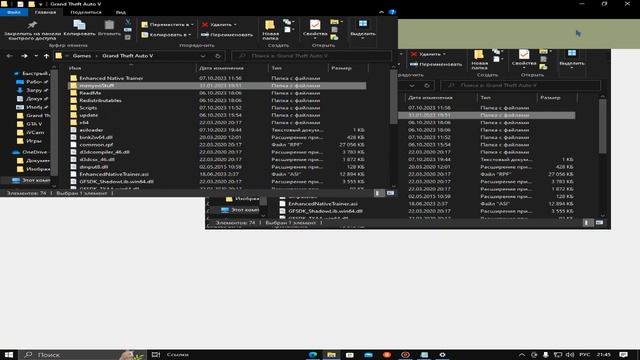The width and height of the screenshot is (640, 360).
Task: Click Paste shortcut icon under Copy path
Action: 128,37
